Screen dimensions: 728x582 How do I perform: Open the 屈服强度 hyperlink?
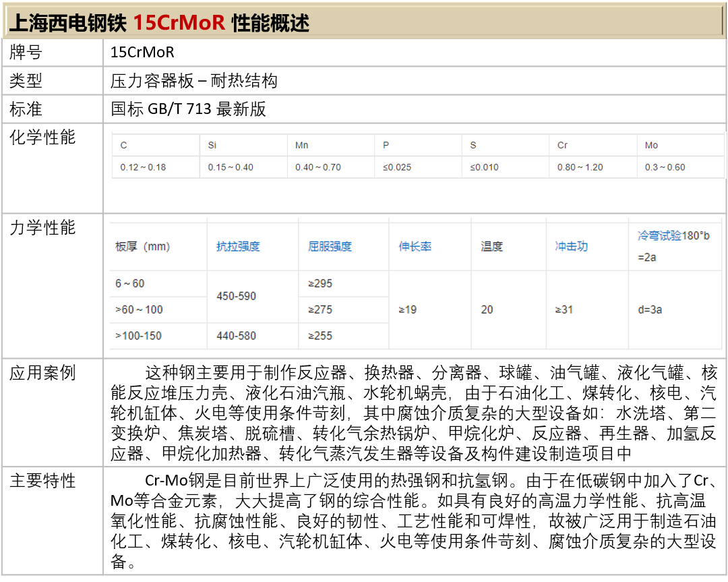330,247
